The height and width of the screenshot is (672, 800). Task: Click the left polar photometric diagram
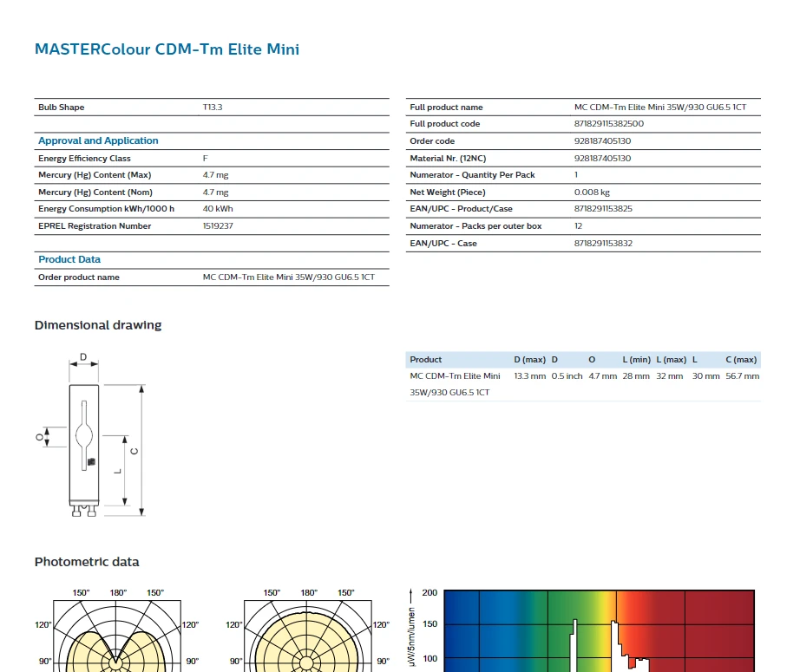click(117, 633)
